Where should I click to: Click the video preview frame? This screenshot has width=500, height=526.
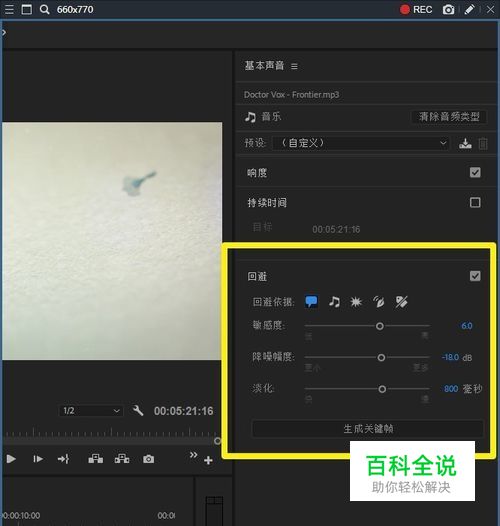[x=112, y=241]
